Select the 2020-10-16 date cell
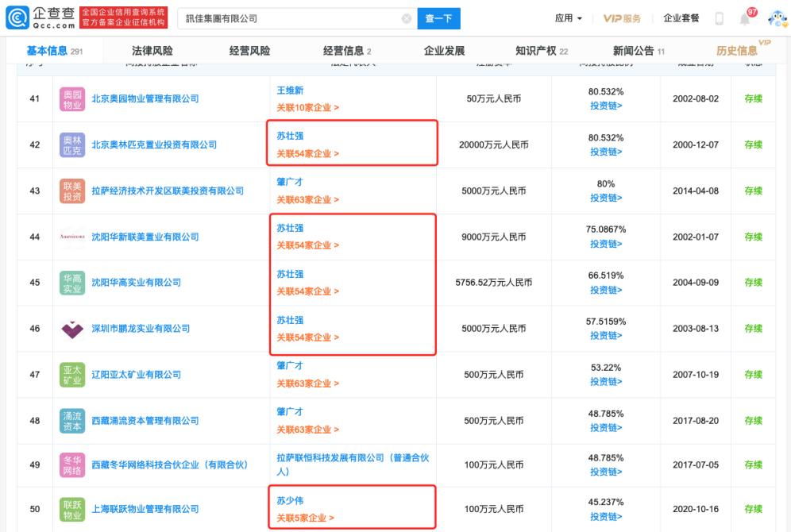This screenshot has height=532, width=791. (696, 509)
